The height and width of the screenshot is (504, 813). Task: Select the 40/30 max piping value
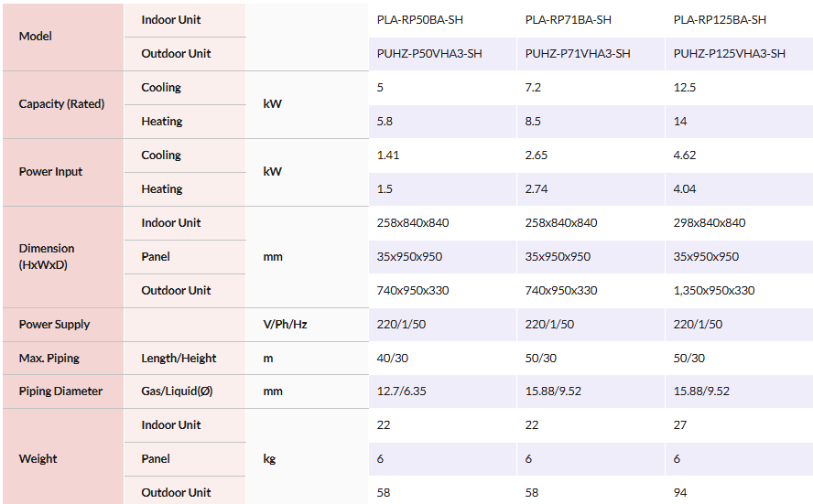[392, 359]
